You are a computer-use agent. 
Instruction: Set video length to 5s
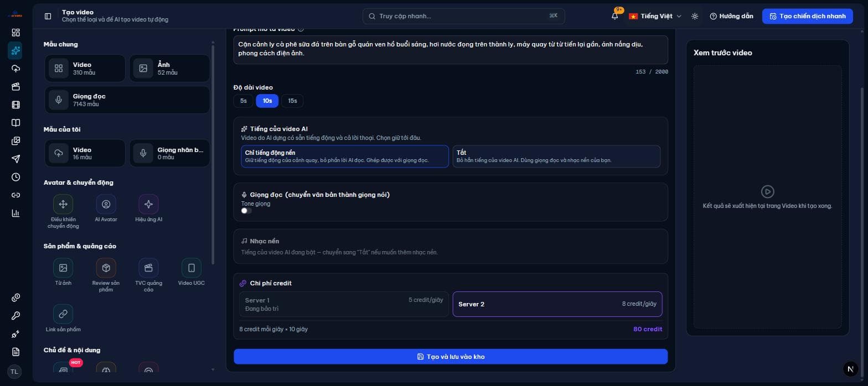[243, 101]
